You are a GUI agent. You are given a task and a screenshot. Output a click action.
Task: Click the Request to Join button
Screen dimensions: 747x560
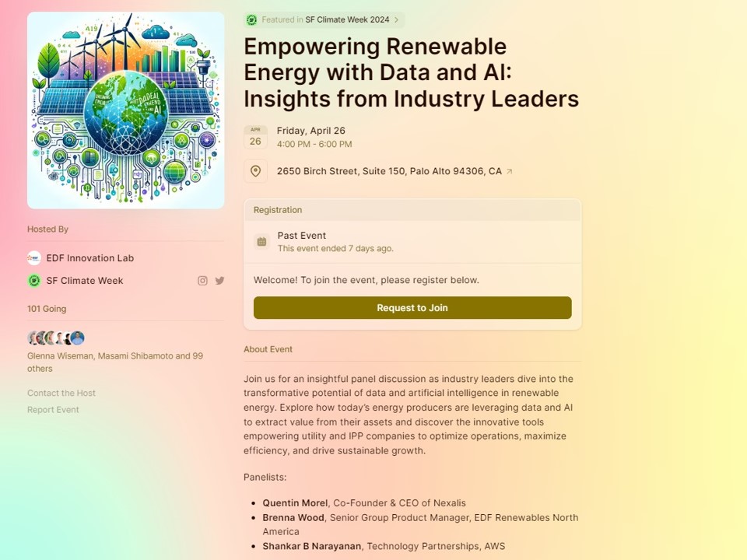[412, 308]
